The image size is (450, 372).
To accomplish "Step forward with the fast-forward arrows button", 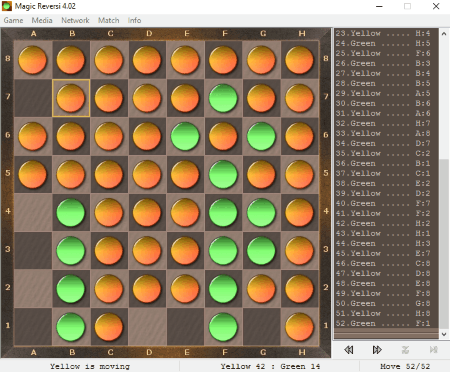I will coord(377,350).
